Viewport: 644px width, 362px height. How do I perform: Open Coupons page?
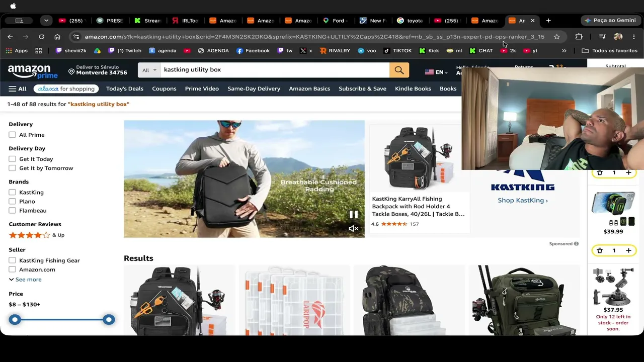tap(164, 89)
